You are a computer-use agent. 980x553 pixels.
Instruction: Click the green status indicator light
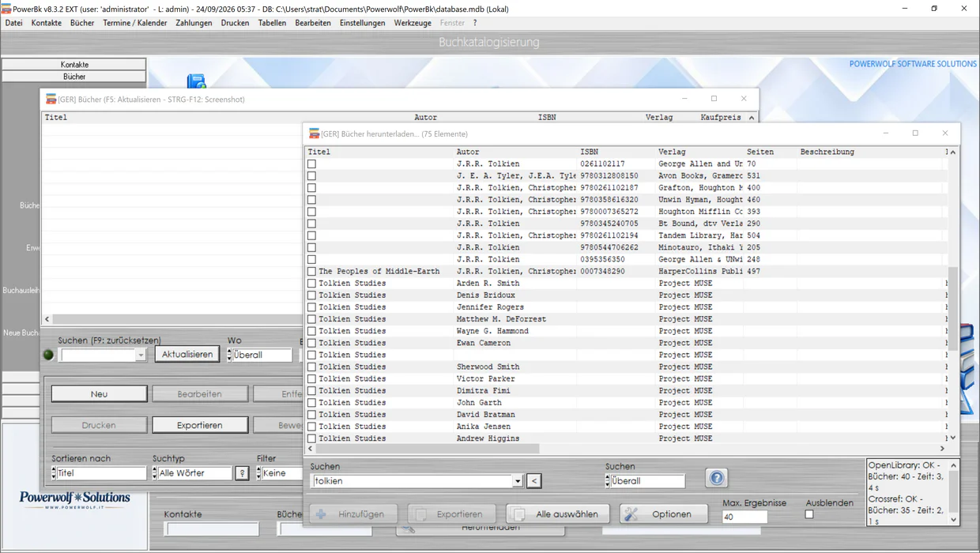(x=48, y=355)
